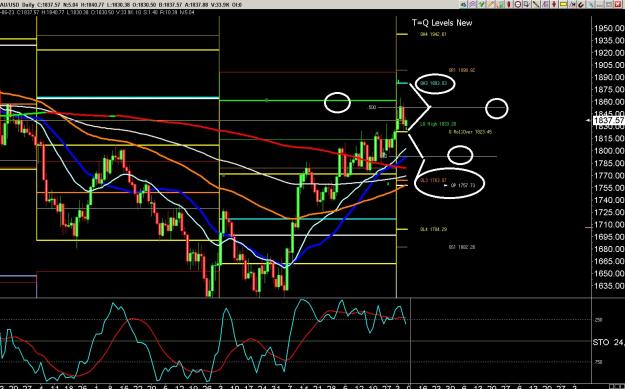Close the chart with the red X
Screen dimensions: 625x389
(x=618, y=4)
